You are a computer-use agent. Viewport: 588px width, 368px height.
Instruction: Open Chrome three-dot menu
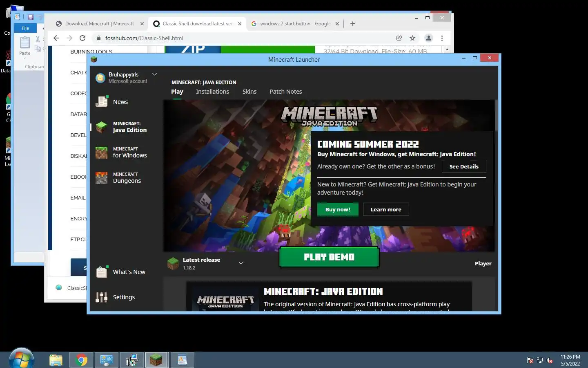[442, 38]
